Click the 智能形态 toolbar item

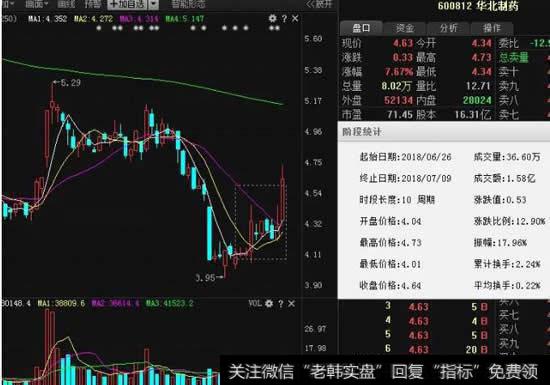pyautogui.click(x=188, y=4)
